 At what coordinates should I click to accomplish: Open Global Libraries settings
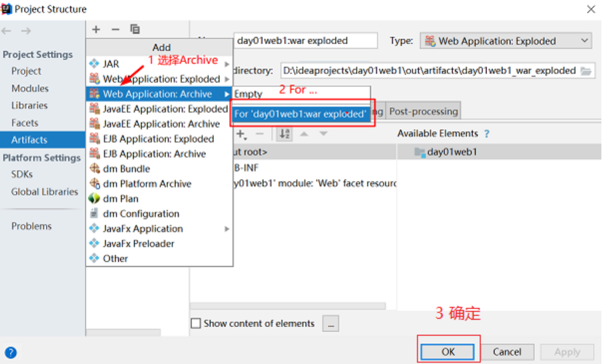tap(45, 191)
